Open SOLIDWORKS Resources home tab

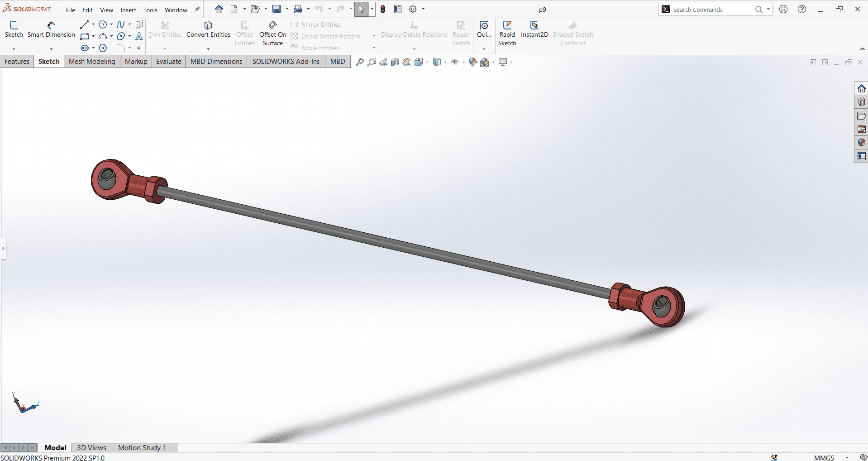tap(861, 88)
